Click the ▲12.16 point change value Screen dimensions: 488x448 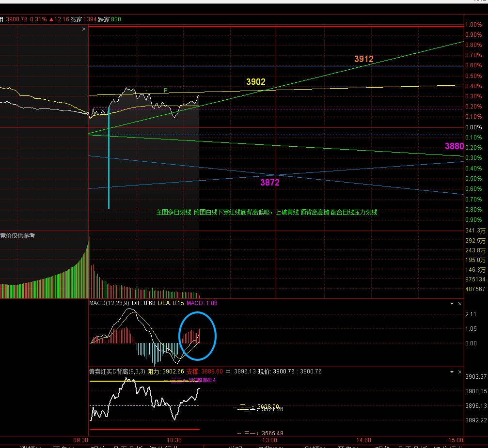pos(59,19)
